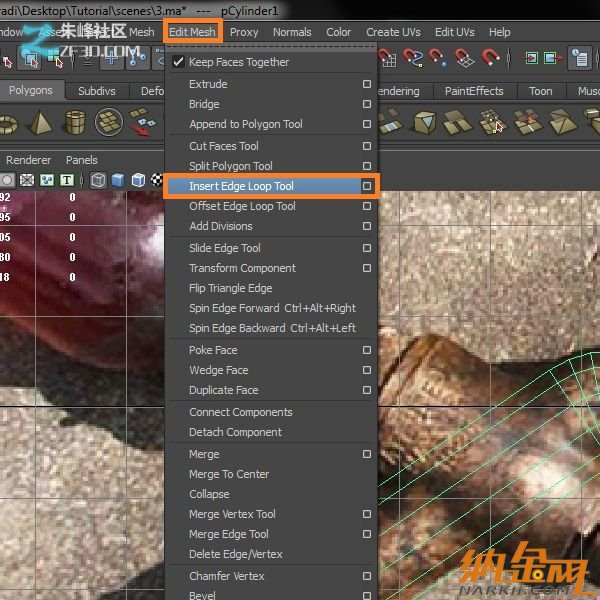Select the Polygons shelf tab
600x600 pixels.
coord(31,90)
